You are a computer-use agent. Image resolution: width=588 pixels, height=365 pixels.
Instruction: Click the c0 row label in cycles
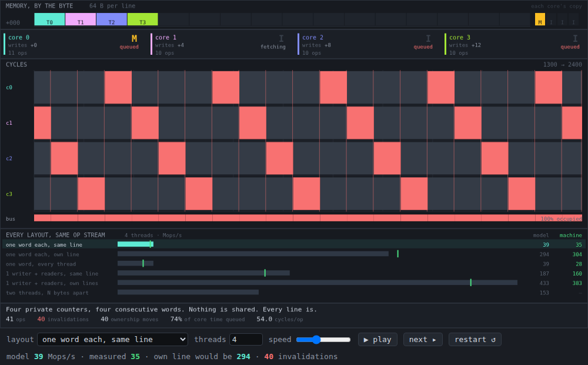[9, 88]
